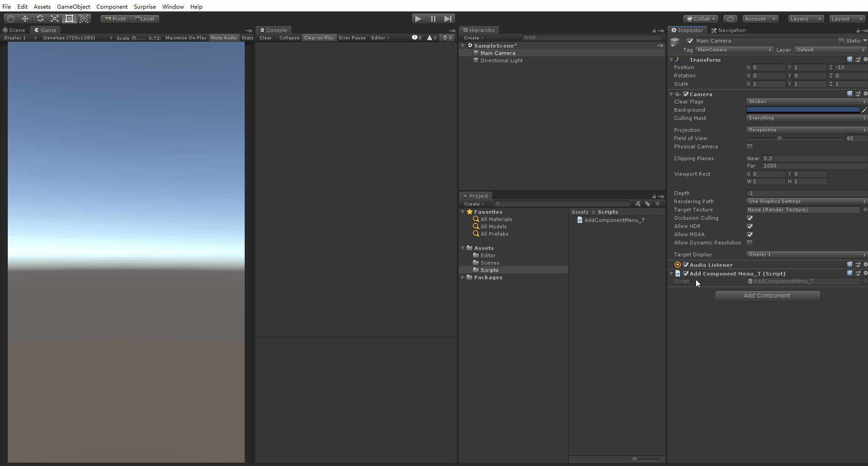Screen dimensions: 868x466
Task: Expand the Packages folder
Action: tap(463, 277)
